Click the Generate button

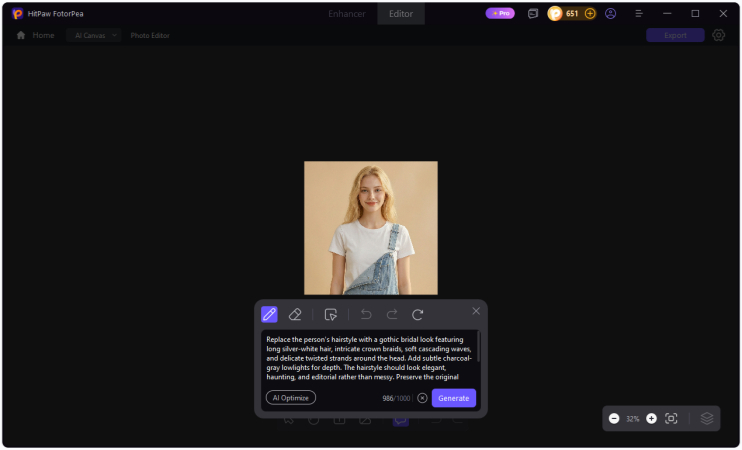pyautogui.click(x=453, y=398)
